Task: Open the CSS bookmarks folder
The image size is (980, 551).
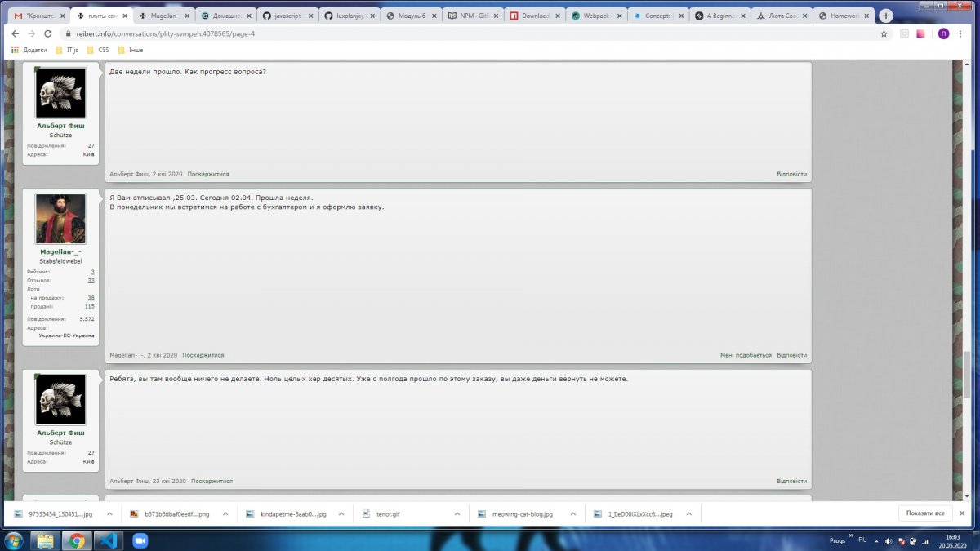Action: (97, 50)
